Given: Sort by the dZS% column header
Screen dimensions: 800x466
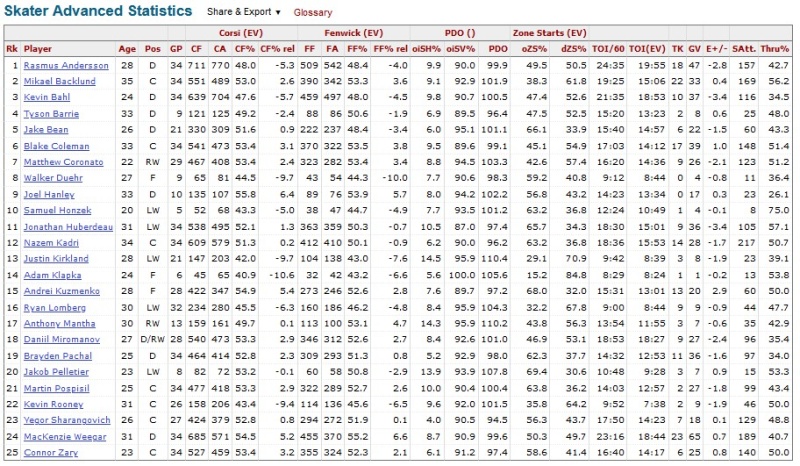Looking at the screenshot, I should (573, 49).
